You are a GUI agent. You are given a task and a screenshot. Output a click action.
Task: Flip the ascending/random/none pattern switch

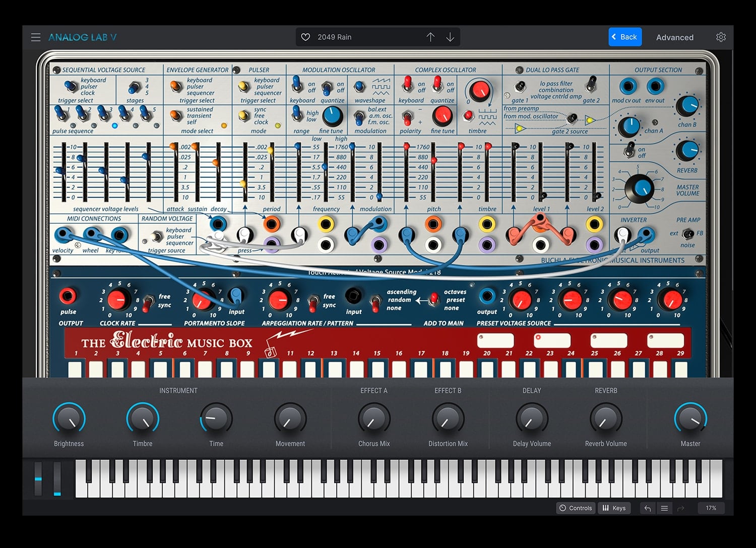375,303
